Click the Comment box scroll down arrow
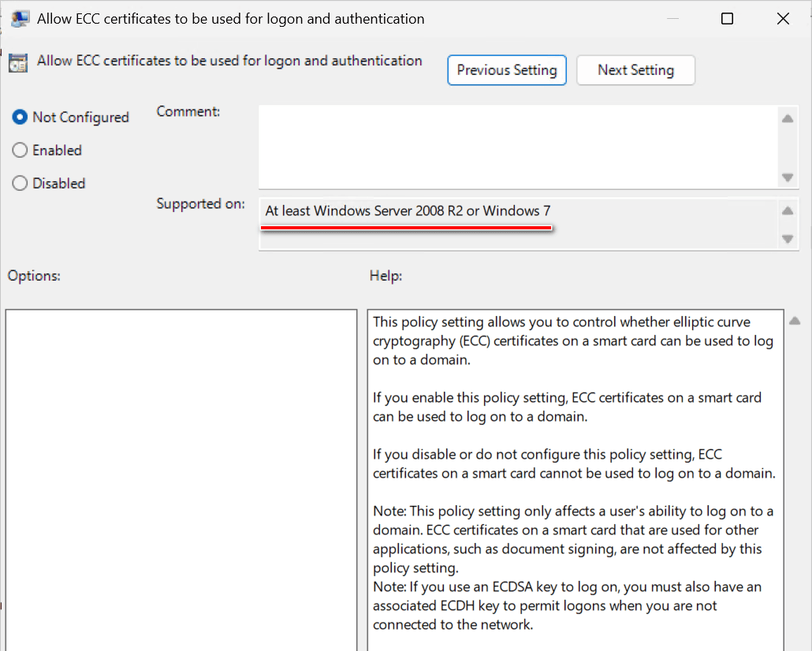This screenshot has height=651, width=812. point(787,177)
